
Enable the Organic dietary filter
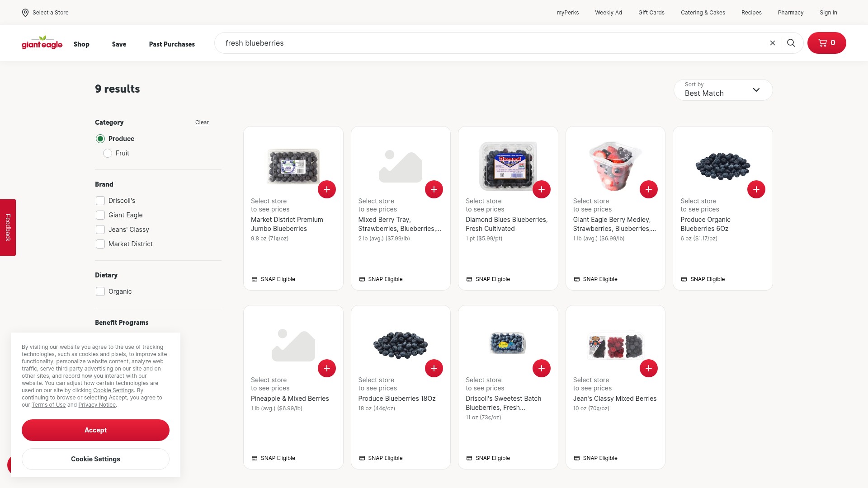[100, 291]
